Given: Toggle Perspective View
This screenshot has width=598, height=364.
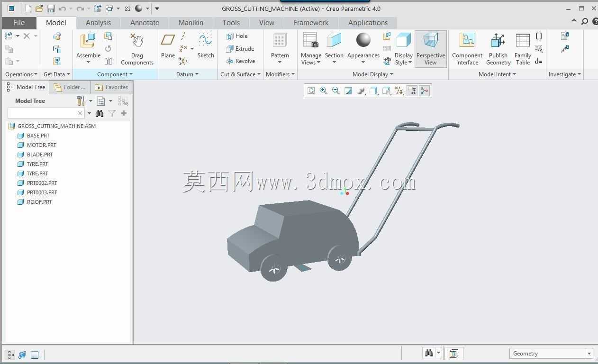Looking at the screenshot, I should (x=431, y=49).
